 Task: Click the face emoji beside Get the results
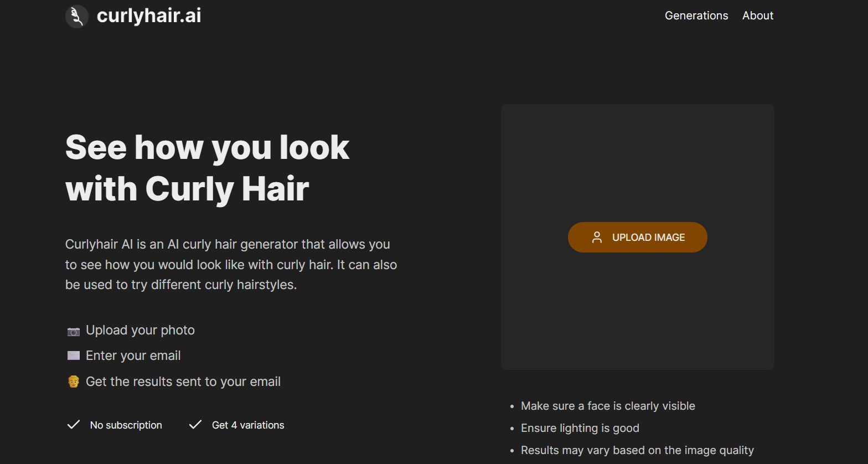click(x=74, y=381)
